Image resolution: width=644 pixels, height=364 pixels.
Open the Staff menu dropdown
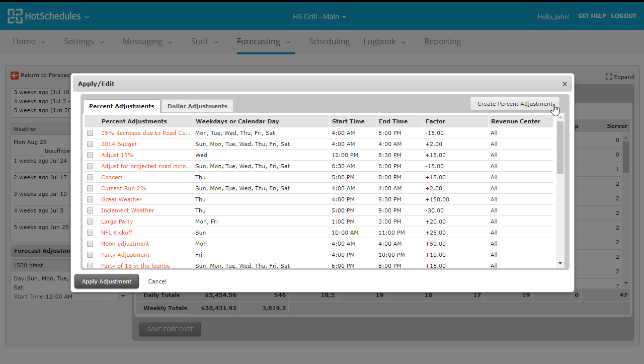point(204,42)
